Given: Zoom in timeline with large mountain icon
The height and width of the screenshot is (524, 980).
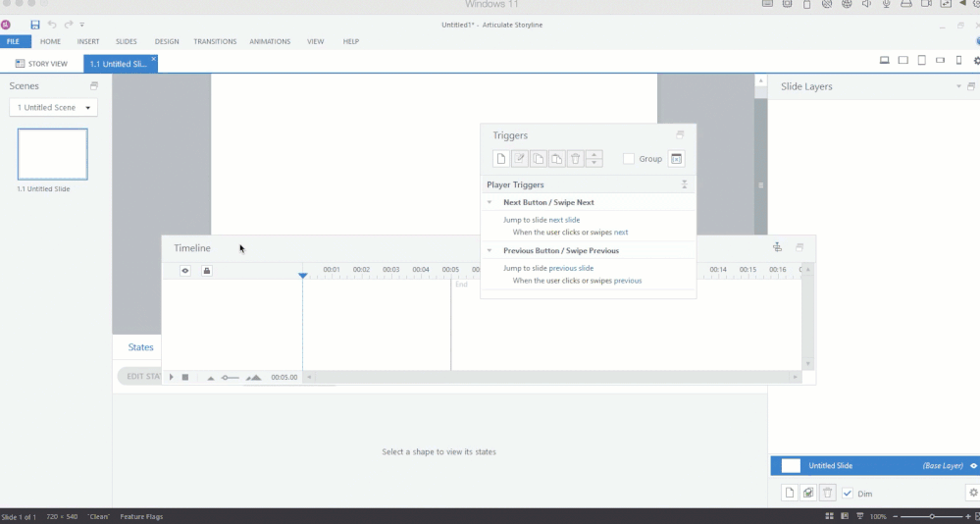Looking at the screenshot, I should (x=253, y=378).
